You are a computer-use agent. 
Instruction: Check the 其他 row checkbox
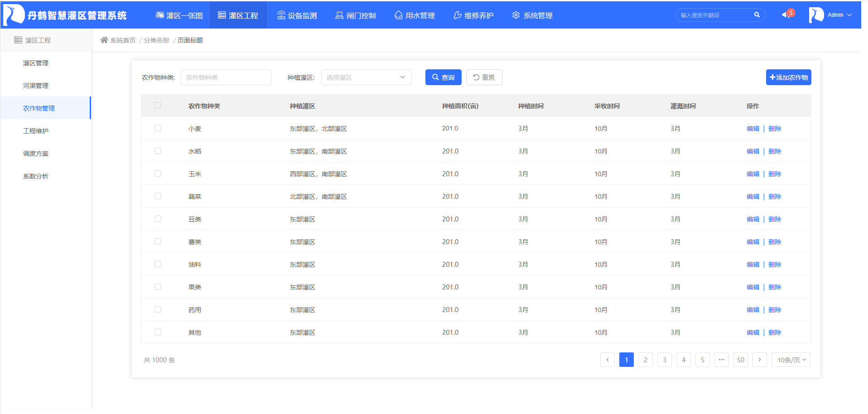[158, 332]
